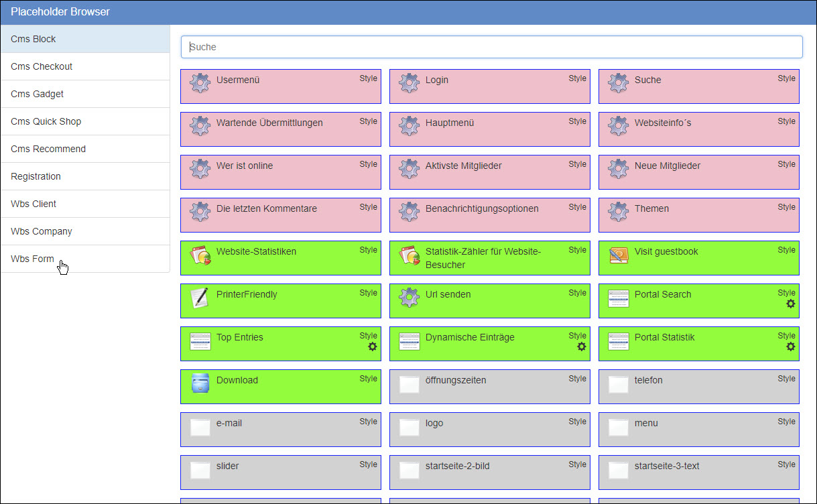Click the gear icon beside Hauptmenü
The image size is (817, 504).
click(x=409, y=125)
